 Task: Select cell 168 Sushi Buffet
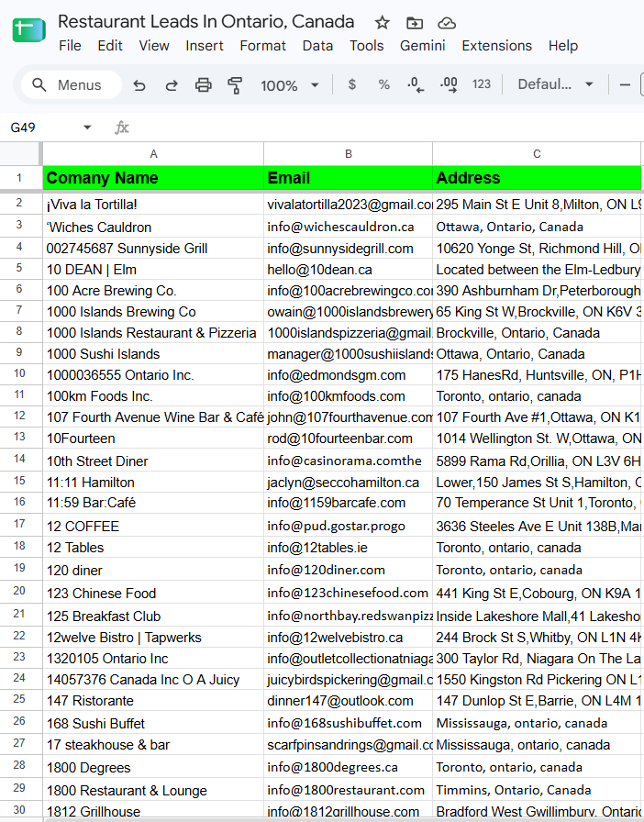click(153, 724)
